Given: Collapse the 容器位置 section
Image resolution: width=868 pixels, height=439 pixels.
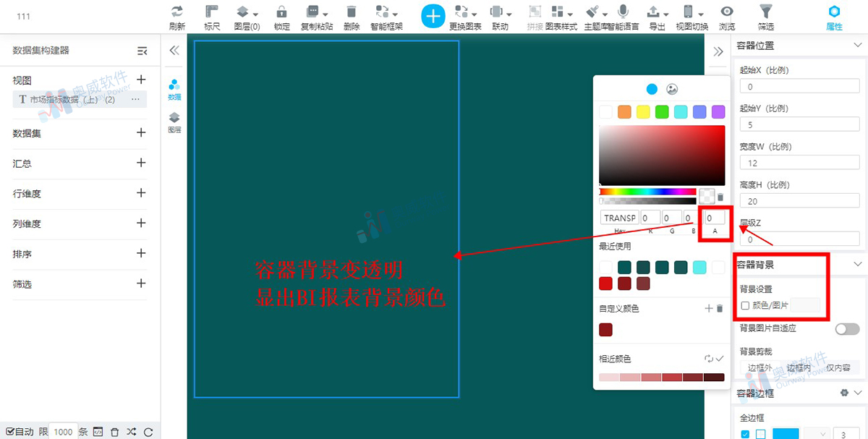Looking at the screenshot, I should (x=858, y=46).
